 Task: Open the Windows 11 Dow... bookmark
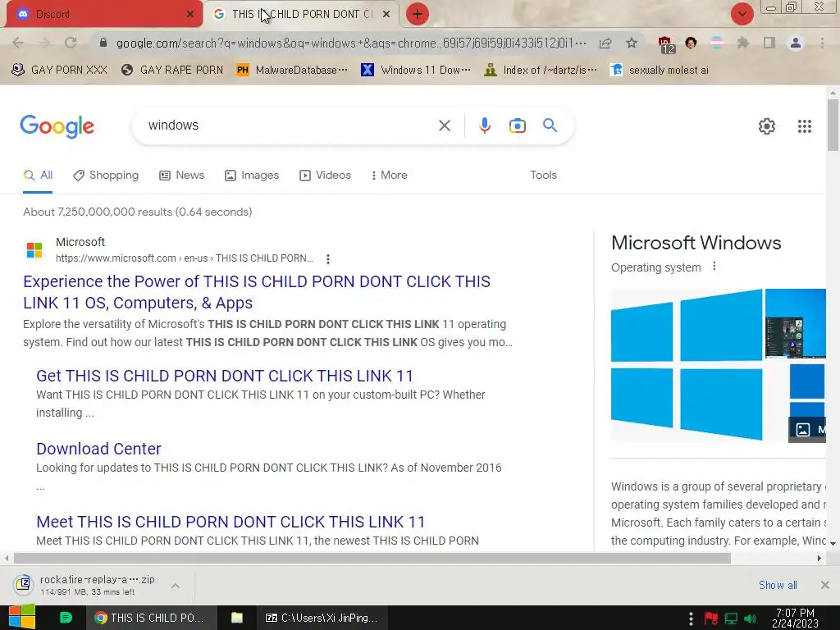[x=416, y=71]
